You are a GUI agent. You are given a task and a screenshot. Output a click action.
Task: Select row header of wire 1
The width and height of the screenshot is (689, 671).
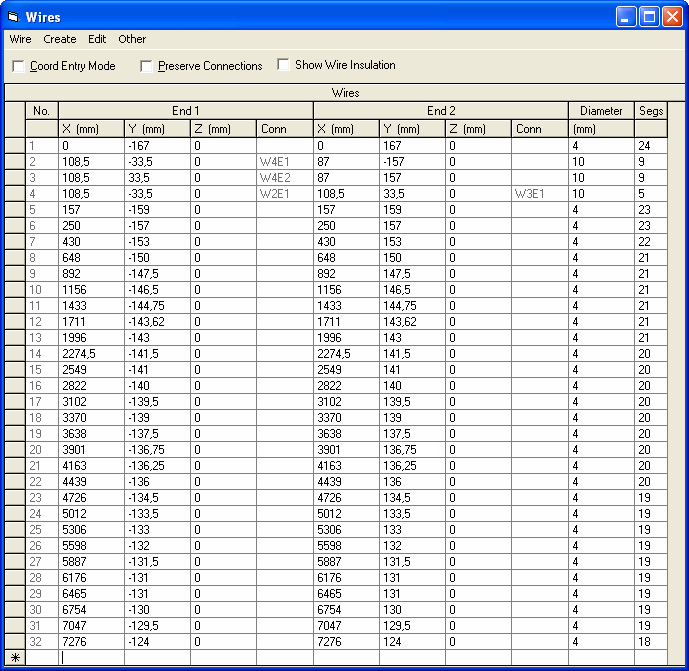click(x=15, y=146)
